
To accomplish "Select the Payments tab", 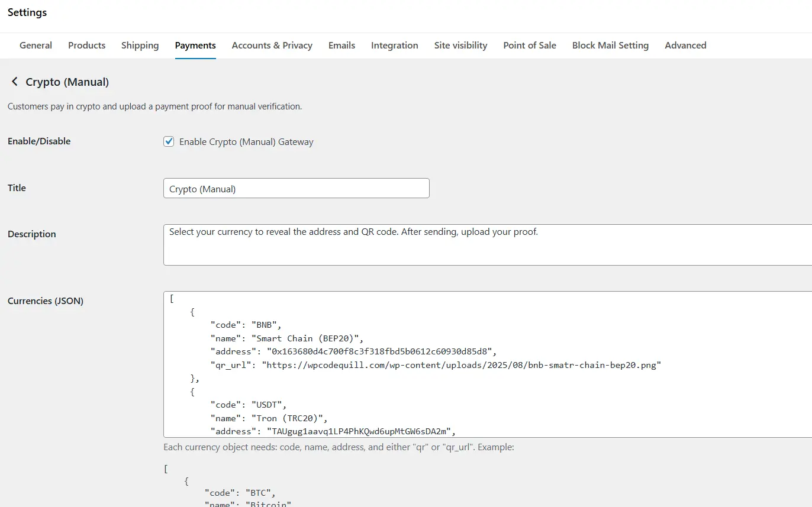I will pyautogui.click(x=195, y=46).
